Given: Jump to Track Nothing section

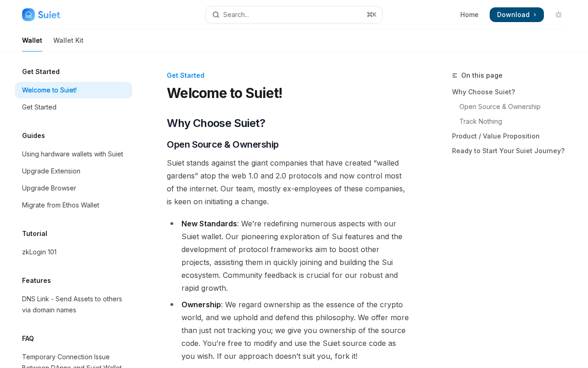Looking at the screenshot, I should pyautogui.click(x=481, y=121).
